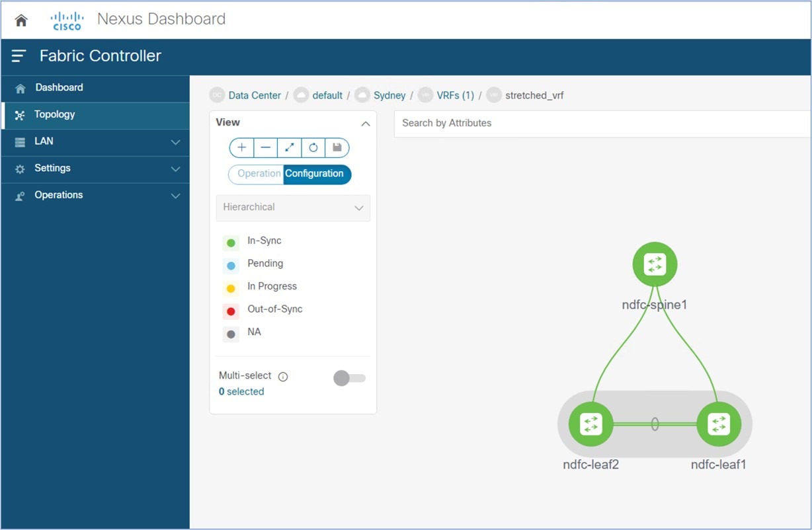Refresh the topology view
Screen dimensions: 812x530
(x=313, y=147)
